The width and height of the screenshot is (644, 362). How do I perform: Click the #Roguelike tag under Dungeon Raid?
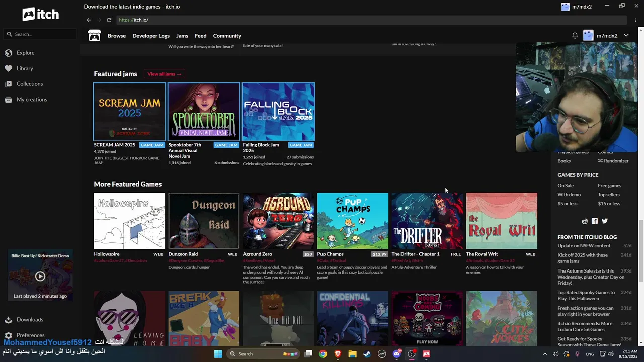(x=214, y=261)
